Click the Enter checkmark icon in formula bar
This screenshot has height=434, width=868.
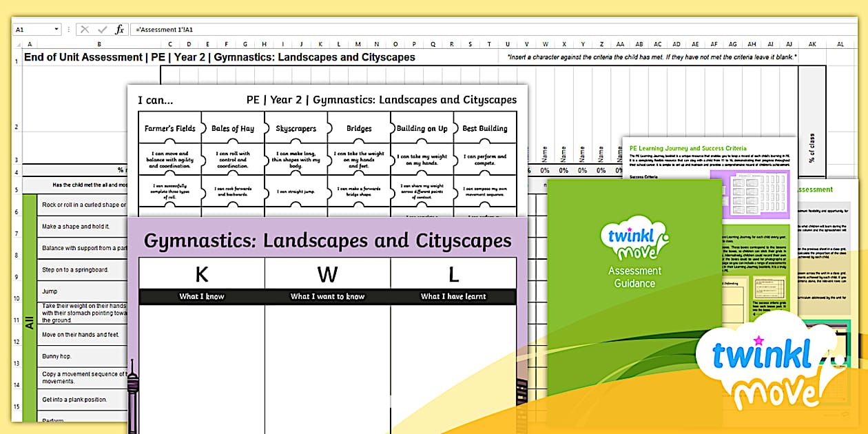click(x=102, y=30)
